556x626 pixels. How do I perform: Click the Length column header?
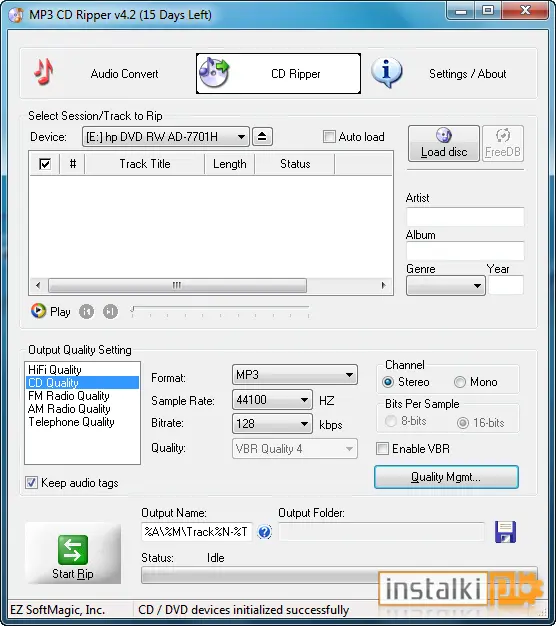tap(230, 164)
